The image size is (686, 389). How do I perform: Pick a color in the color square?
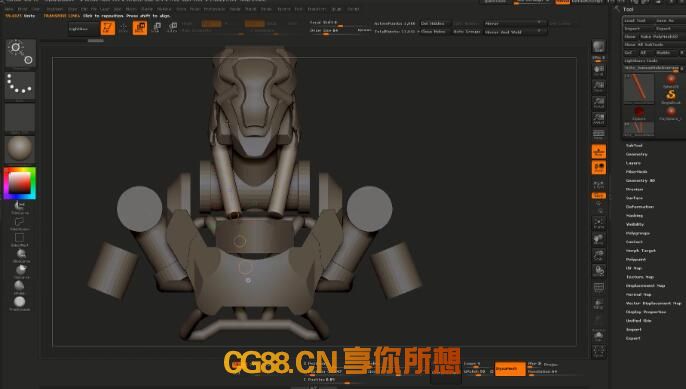point(20,182)
